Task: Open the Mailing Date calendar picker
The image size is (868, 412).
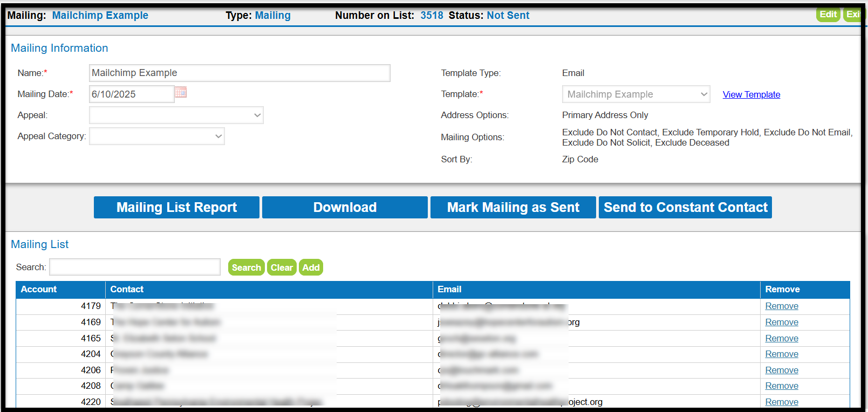Action: pos(181,92)
